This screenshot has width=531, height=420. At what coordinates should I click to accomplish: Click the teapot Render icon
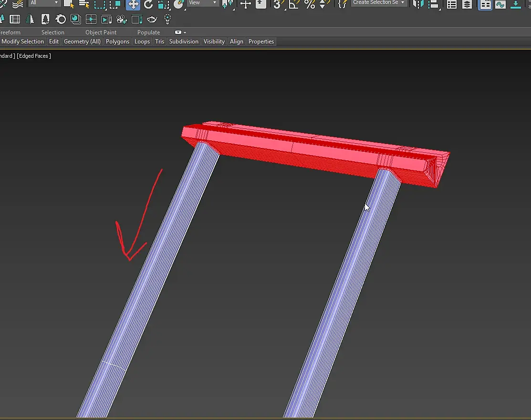pos(152,19)
